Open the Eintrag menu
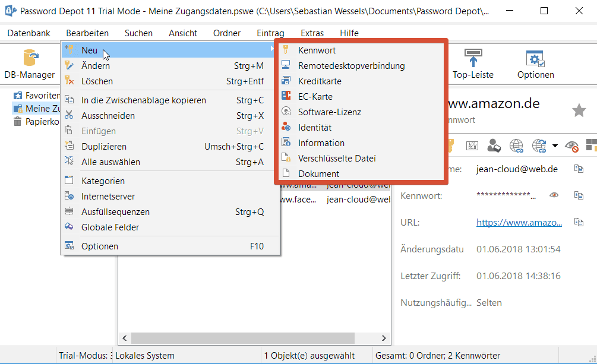This screenshot has width=597, height=364. point(270,33)
